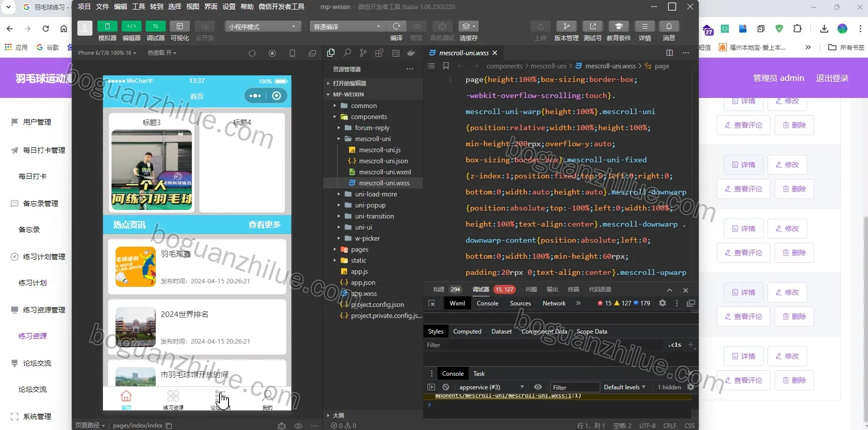This screenshot has width=868, height=430.
Task: Click the 标题3 badminton video thumbnail
Action: tap(152, 170)
